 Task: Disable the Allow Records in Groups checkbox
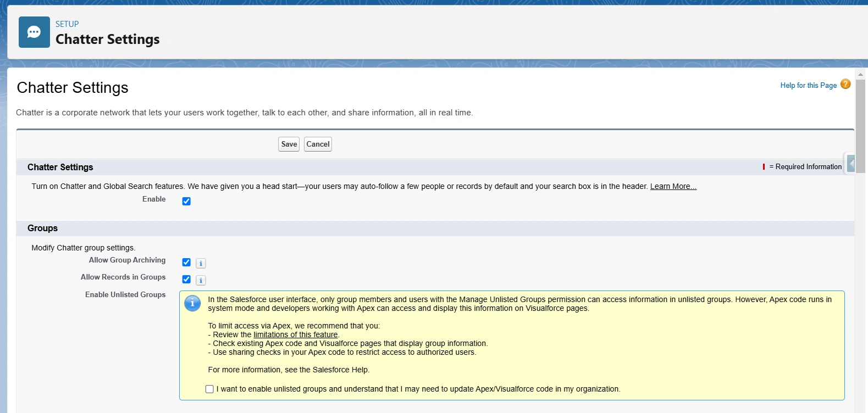[186, 280]
